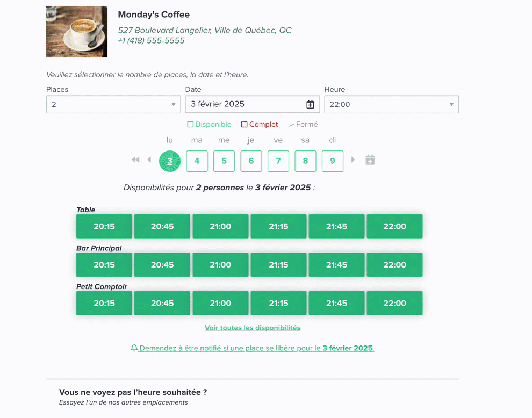The height and width of the screenshot is (418, 532).
Task: Click the Monday's Coffee cup photo
Action: 77,32
